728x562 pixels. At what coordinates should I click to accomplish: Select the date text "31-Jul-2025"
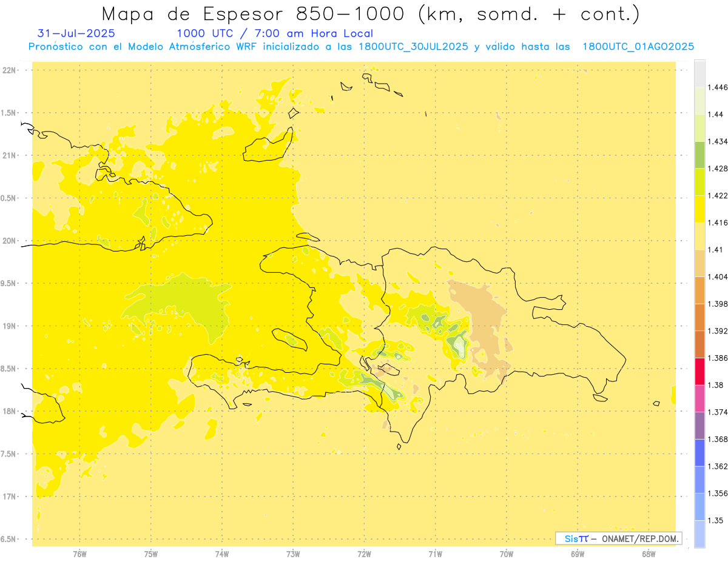pyautogui.click(x=76, y=33)
